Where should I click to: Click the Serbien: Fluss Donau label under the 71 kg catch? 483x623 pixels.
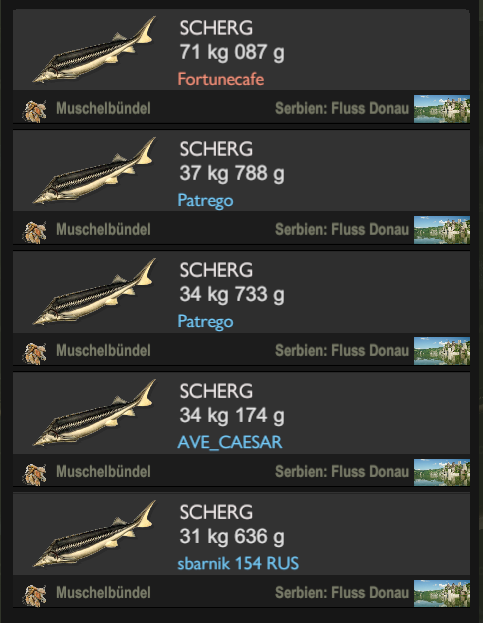point(342,108)
